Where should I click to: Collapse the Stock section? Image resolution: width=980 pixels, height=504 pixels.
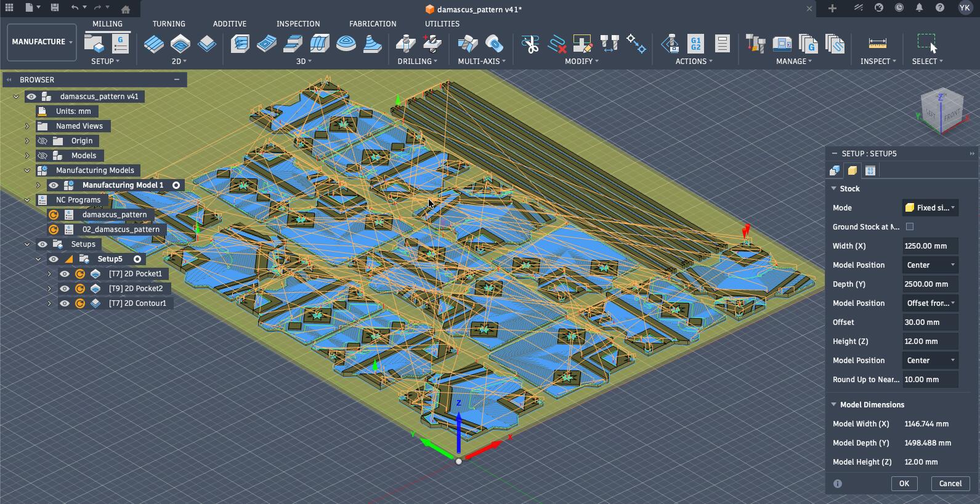pos(833,188)
